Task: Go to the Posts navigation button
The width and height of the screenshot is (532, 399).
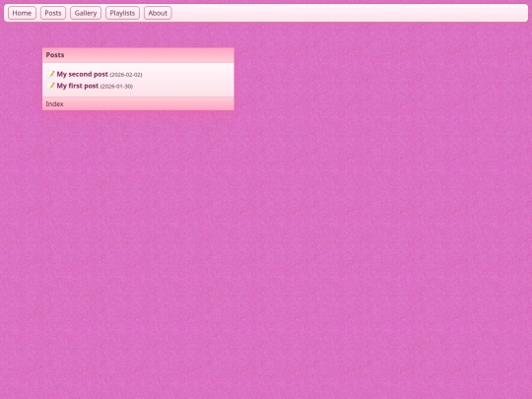Action: [53, 13]
